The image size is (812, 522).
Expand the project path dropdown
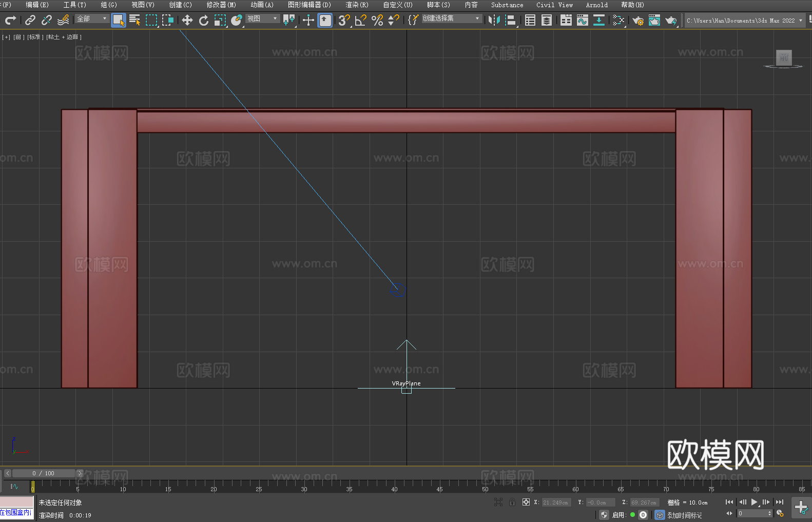[801, 21]
